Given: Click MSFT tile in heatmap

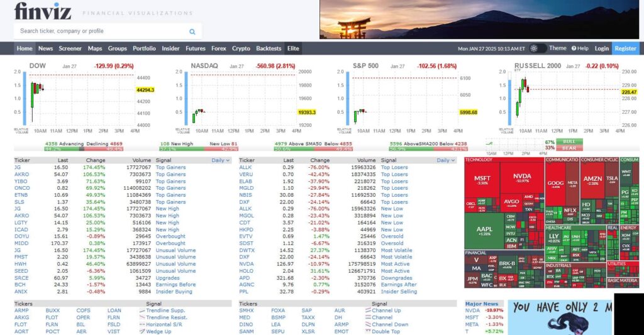Looking at the screenshot, I should pyautogui.click(x=482, y=180).
